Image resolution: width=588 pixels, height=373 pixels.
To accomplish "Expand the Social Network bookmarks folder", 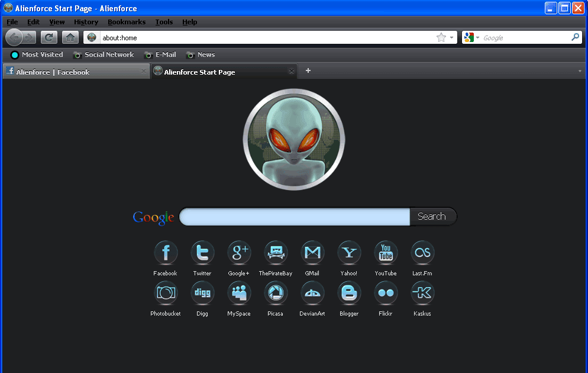I will click(x=104, y=55).
